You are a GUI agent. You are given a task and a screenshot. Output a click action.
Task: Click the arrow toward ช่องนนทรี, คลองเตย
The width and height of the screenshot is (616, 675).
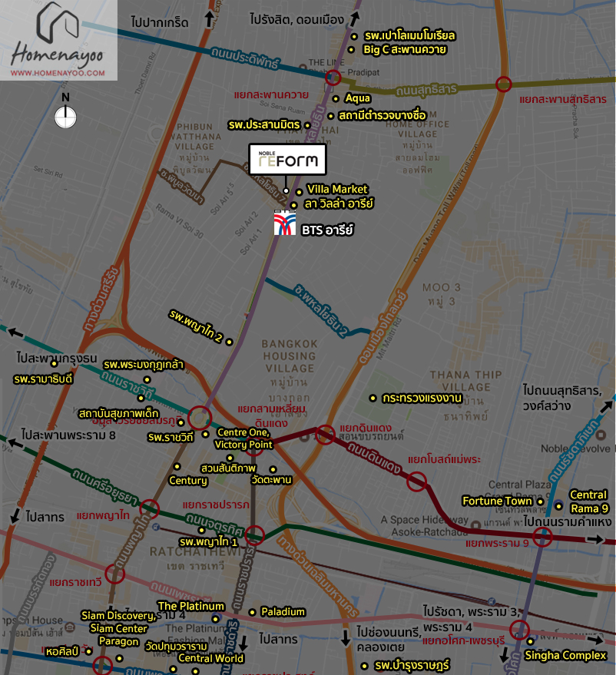tap(346, 638)
